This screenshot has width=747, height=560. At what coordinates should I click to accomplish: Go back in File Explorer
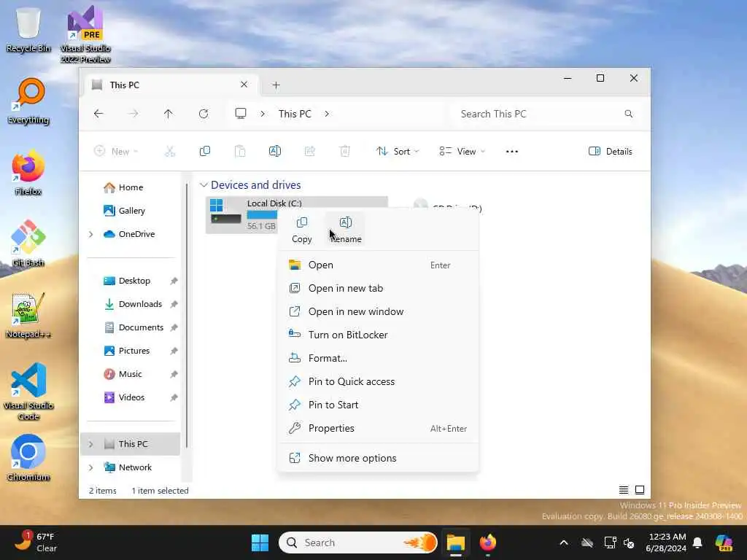click(x=98, y=114)
